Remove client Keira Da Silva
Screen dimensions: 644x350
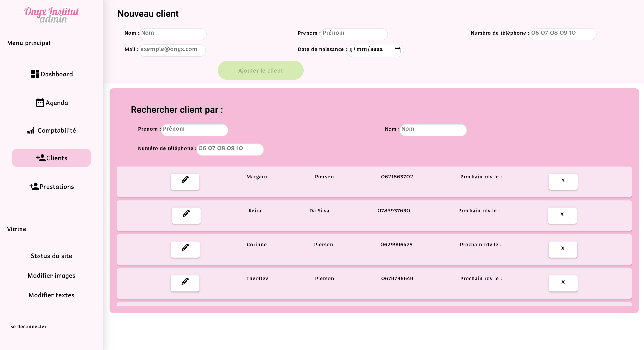point(562,215)
